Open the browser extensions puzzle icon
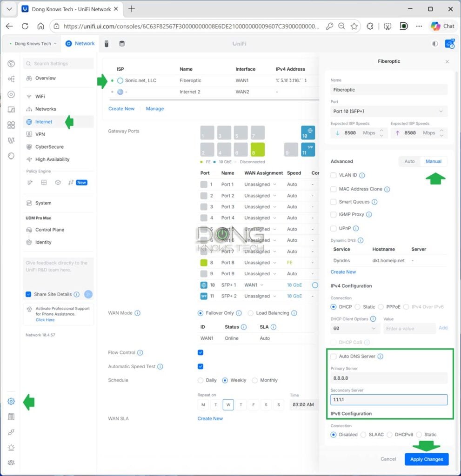 (x=370, y=26)
